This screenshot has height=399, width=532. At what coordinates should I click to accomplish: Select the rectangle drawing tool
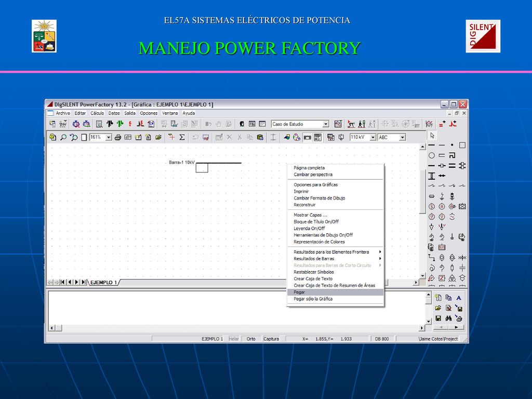coord(462,145)
